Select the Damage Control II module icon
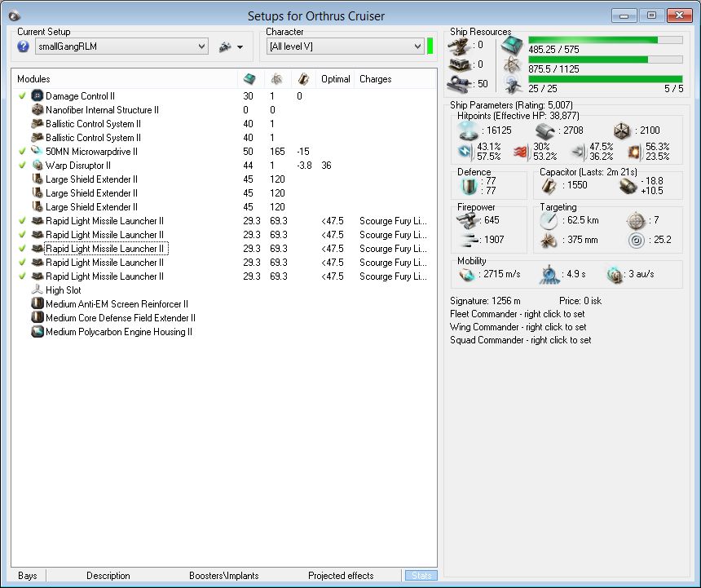Image resolution: width=701 pixels, height=588 pixels. pyautogui.click(x=37, y=95)
